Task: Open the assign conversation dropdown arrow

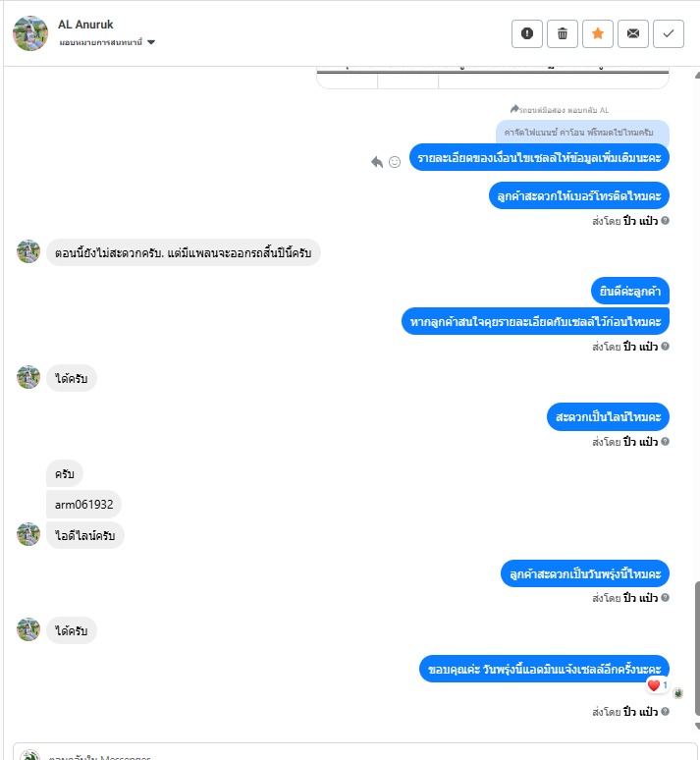Action: coord(151,42)
